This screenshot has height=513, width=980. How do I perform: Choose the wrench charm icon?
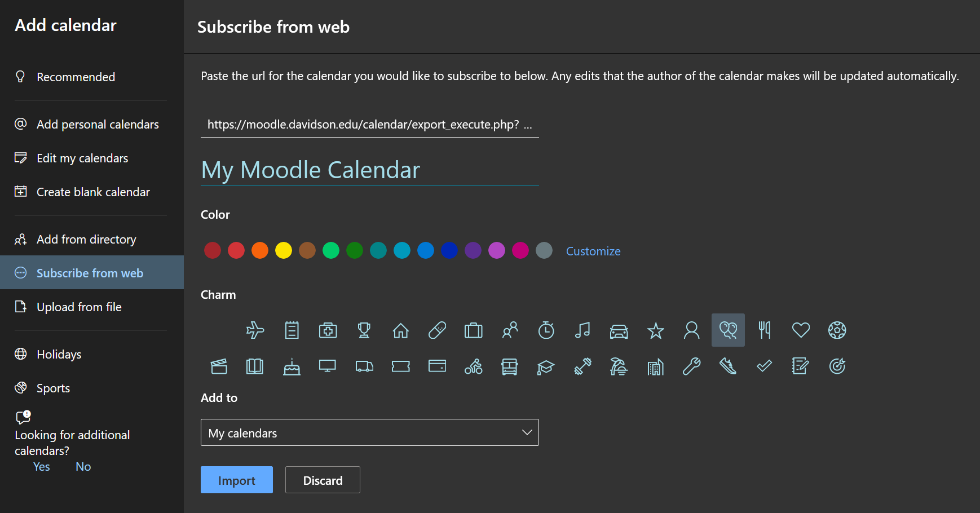(x=691, y=366)
